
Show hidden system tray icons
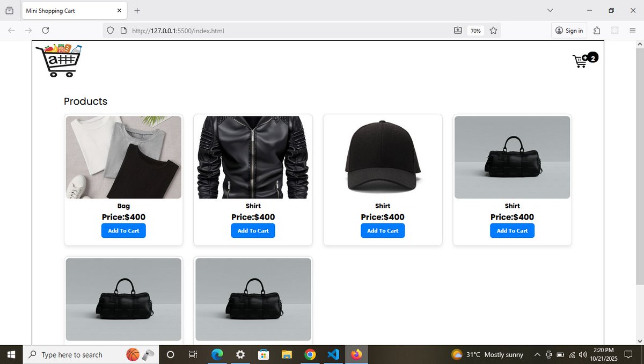[537, 355]
